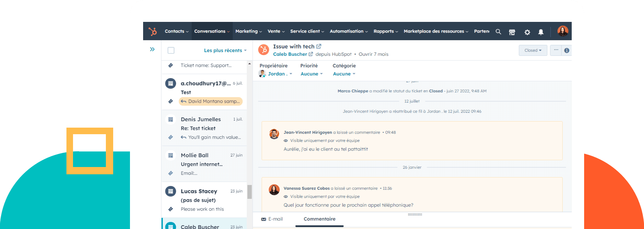Click the three-dots more actions button
The width and height of the screenshot is (644, 229).
click(x=556, y=50)
